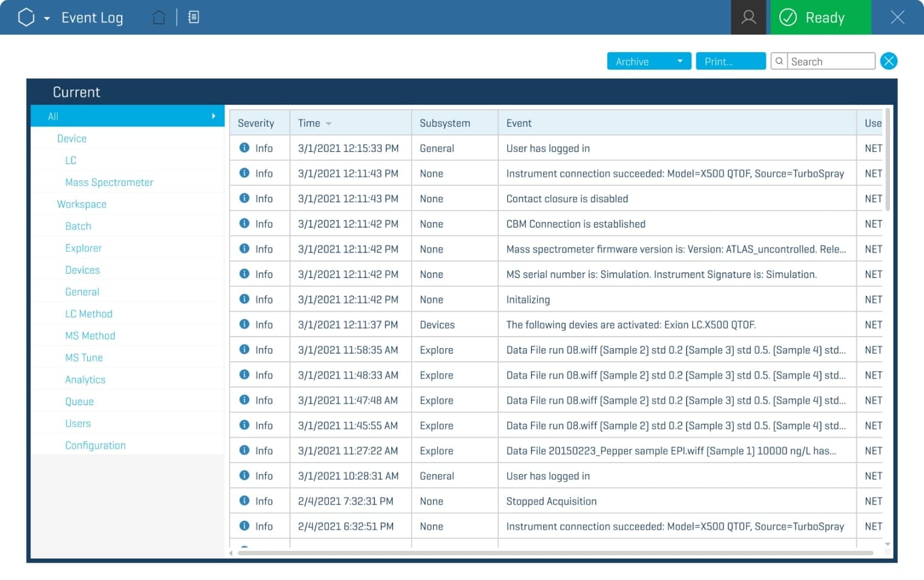924x580 pixels.
Task: Click the magnifier icon beside Search
Action: click(x=779, y=61)
